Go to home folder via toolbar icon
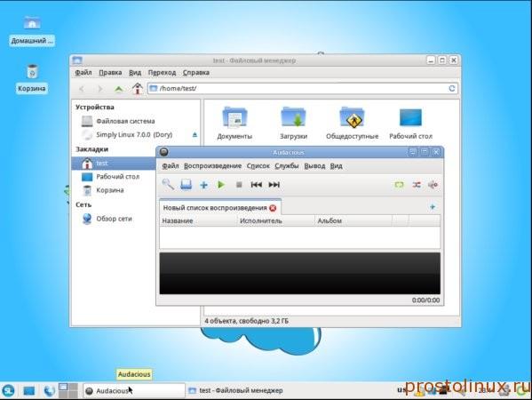The width and height of the screenshot is (532, 400). point(138,89)
